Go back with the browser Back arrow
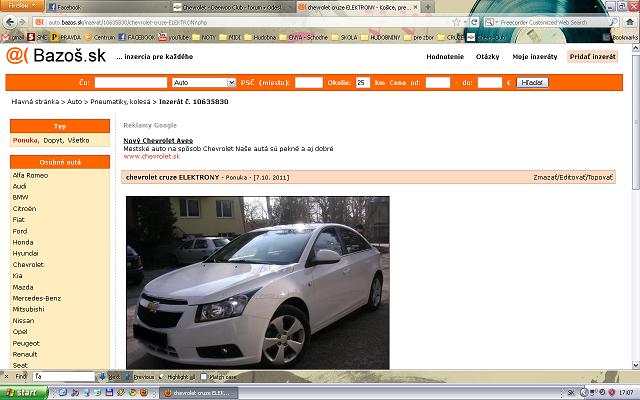Viewport: 640px width, 400px height. [10, 22]
